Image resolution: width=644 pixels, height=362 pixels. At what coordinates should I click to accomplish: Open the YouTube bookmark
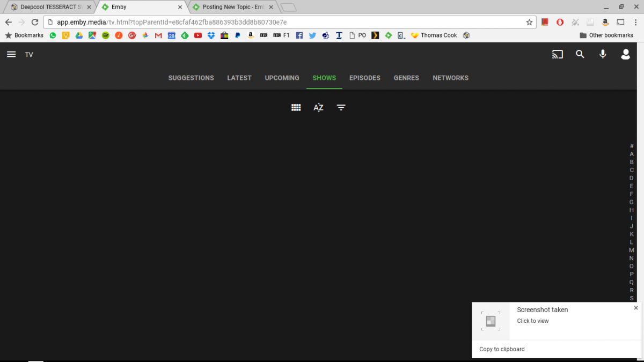pos(198,35)
